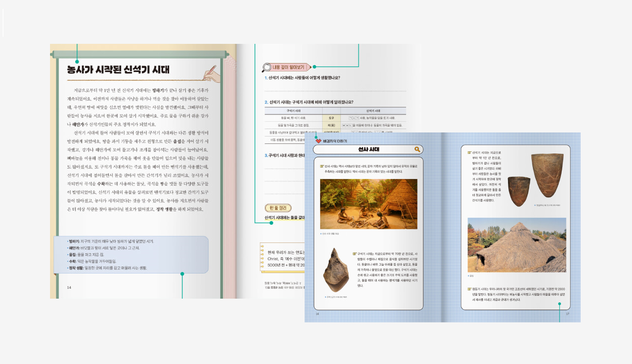Screen dimensions: 632x364
Task: Click page number 16
Action: [318, 314]
